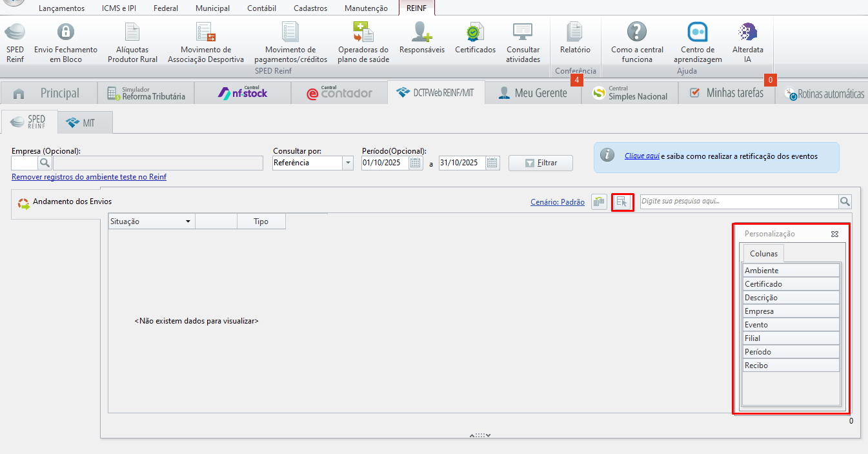Click the Filtrar button
This screenshot has height=454, width=868.
coord(540,163)
